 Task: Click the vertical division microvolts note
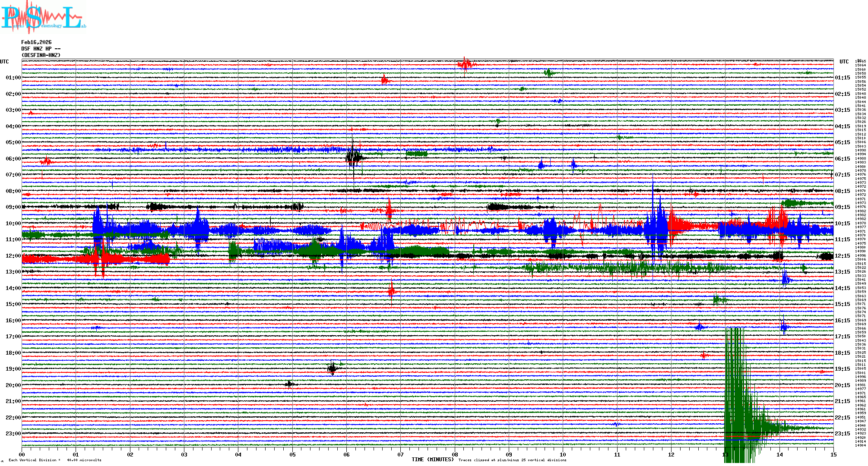pyautogui.click(x=55, y=460)
